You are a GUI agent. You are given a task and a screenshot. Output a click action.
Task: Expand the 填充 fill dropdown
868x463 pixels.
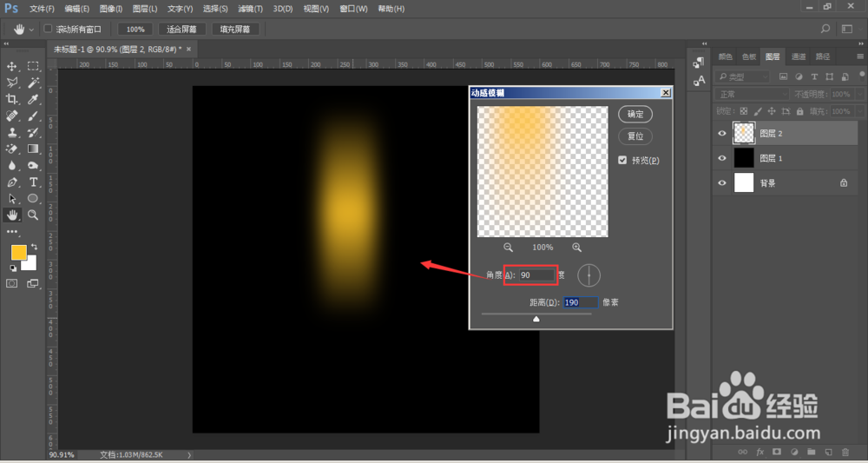[858, 111]
